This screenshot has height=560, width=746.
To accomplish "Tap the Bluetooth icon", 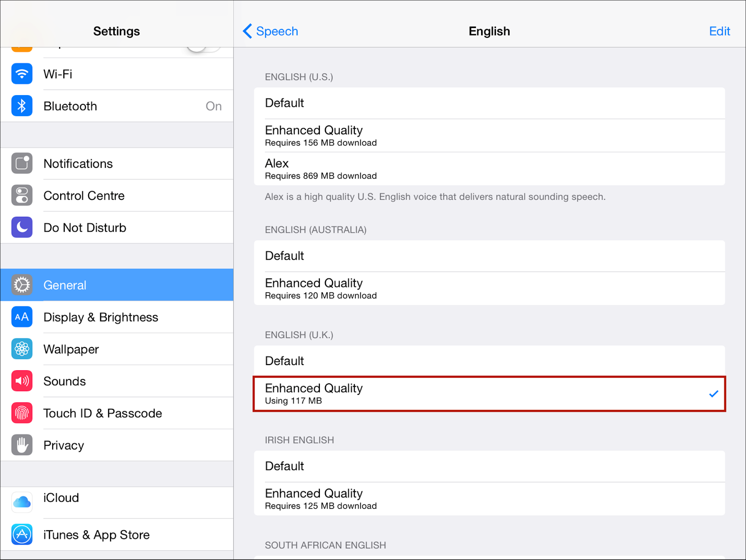I will point(22,106).
